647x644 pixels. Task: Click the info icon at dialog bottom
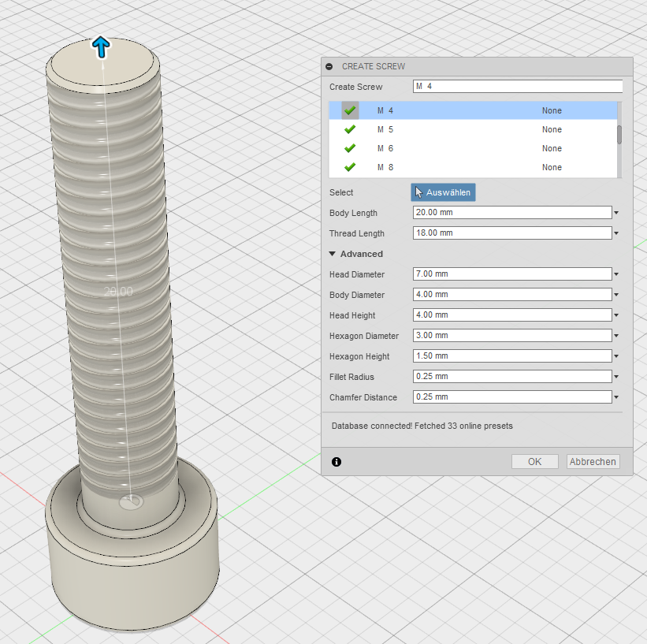tap(337, 462)
